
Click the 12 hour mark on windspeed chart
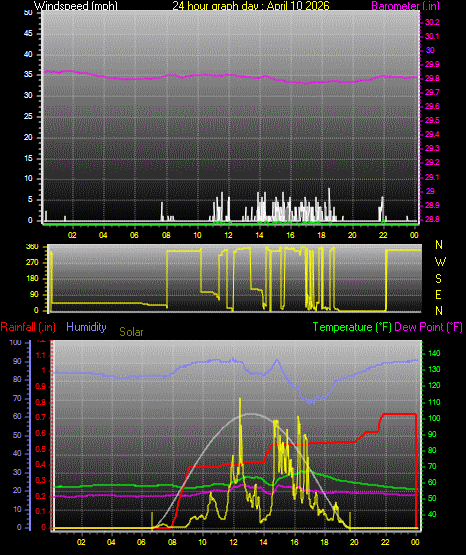[x=228, y=235]
